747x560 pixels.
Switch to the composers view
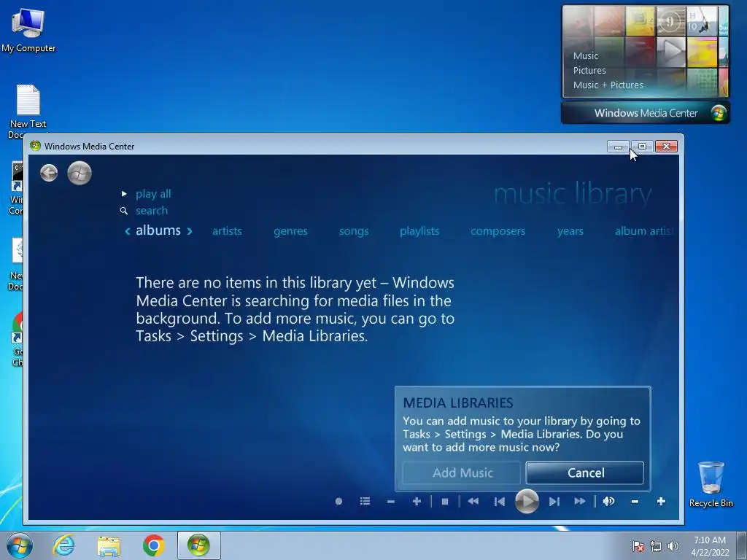click(498, 231)
